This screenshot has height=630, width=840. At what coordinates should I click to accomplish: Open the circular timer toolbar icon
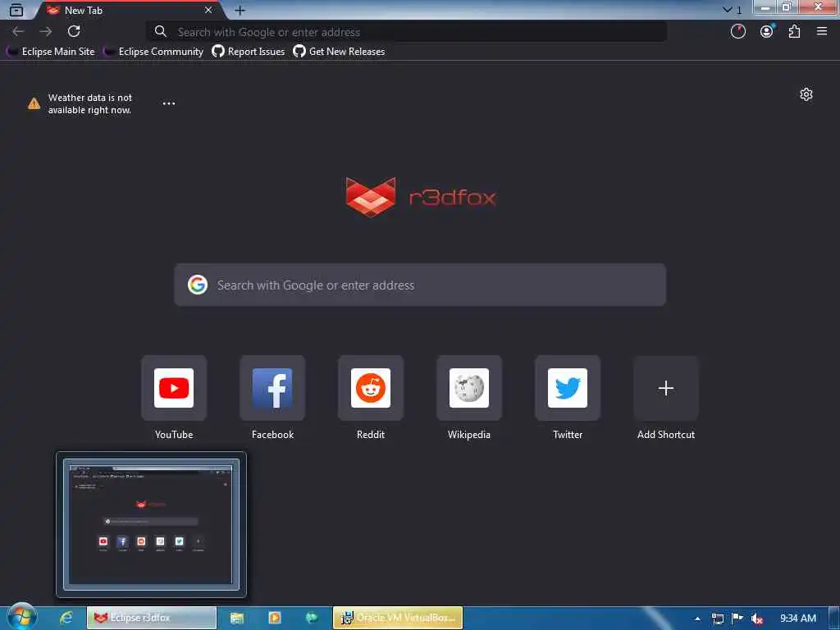click(x=738, y=32)
